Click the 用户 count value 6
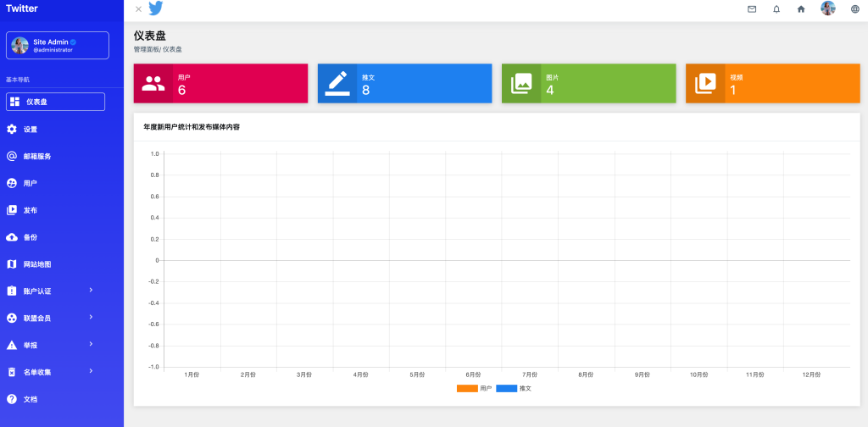Image resolution: width=868 pixels, height=427 pixels. point(181,90)
